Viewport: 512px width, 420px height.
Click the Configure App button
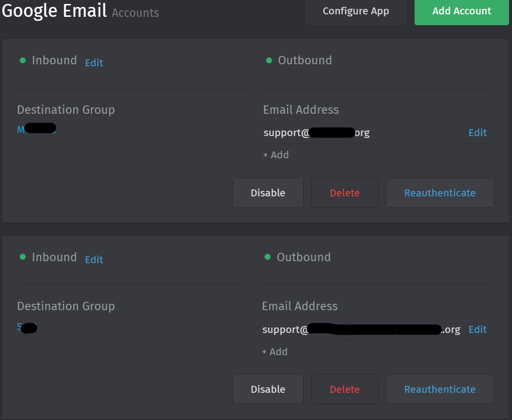tap(356, 11)
